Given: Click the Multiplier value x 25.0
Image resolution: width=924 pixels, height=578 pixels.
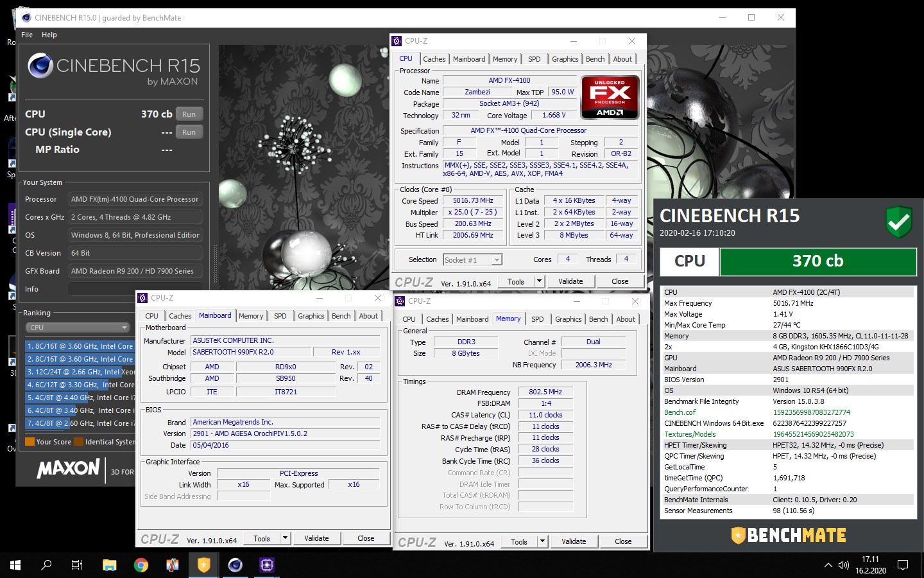Looking at the screenshot, I should tap(473, 213).
